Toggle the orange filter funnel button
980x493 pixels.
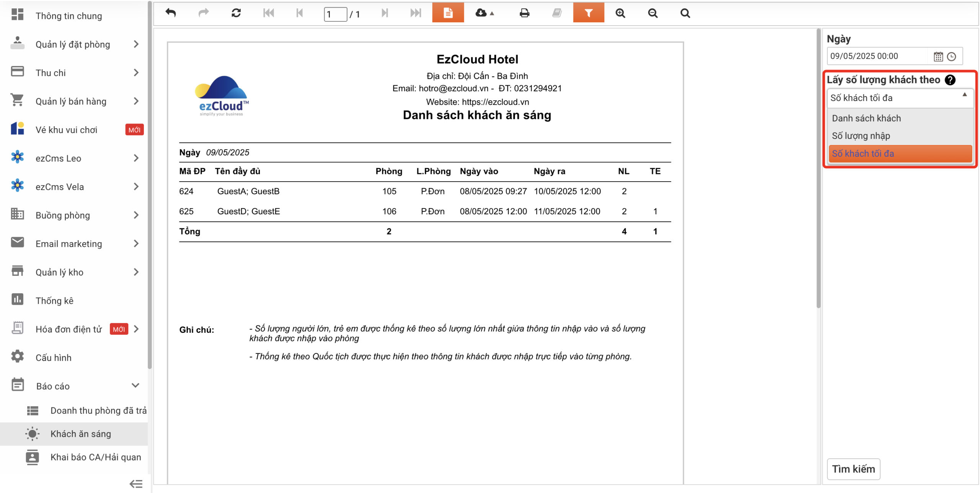[x=588, y=13]
